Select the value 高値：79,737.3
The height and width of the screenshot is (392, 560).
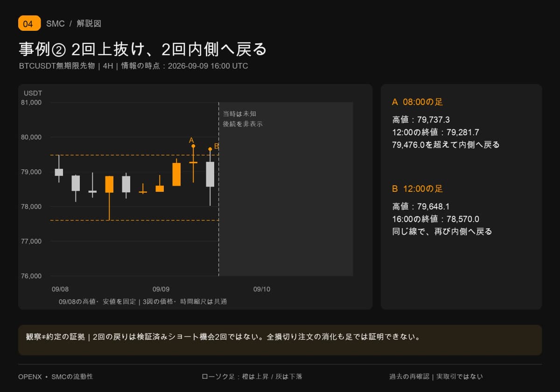click(x=421, y=120)
